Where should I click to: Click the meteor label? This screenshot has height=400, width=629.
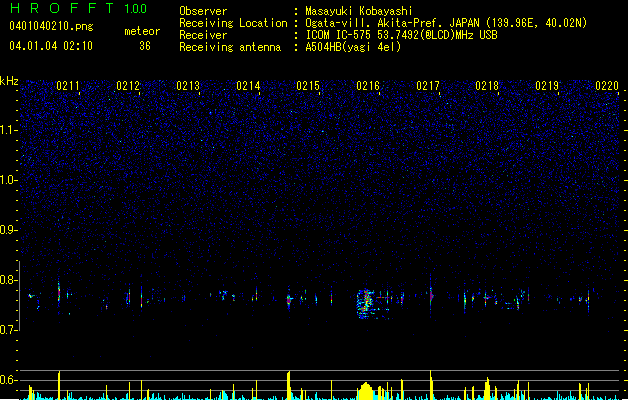tap(142, 31)
